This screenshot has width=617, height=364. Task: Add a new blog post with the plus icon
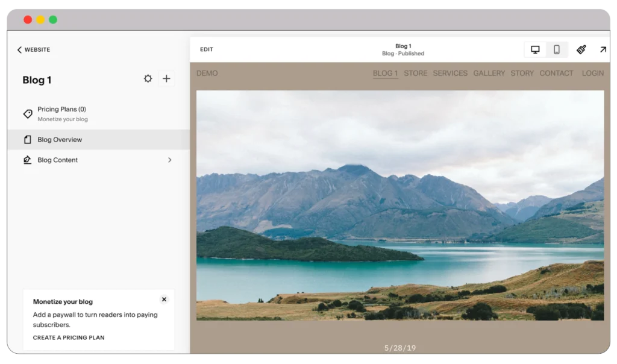pyautogui.click(x=166, y=78)
